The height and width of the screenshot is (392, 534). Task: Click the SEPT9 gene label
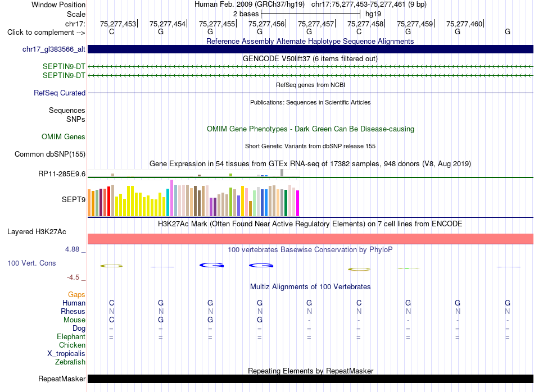click(x=74, y=199)
